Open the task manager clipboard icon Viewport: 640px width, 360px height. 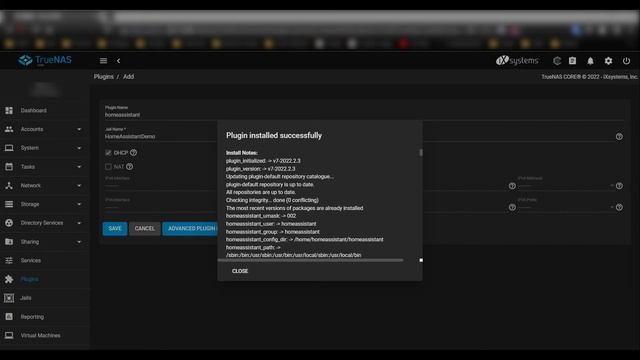[x=572, y=61]
